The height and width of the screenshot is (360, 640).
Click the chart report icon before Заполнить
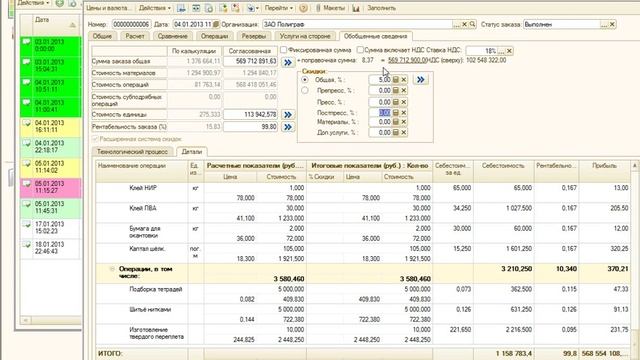point(356,8)
